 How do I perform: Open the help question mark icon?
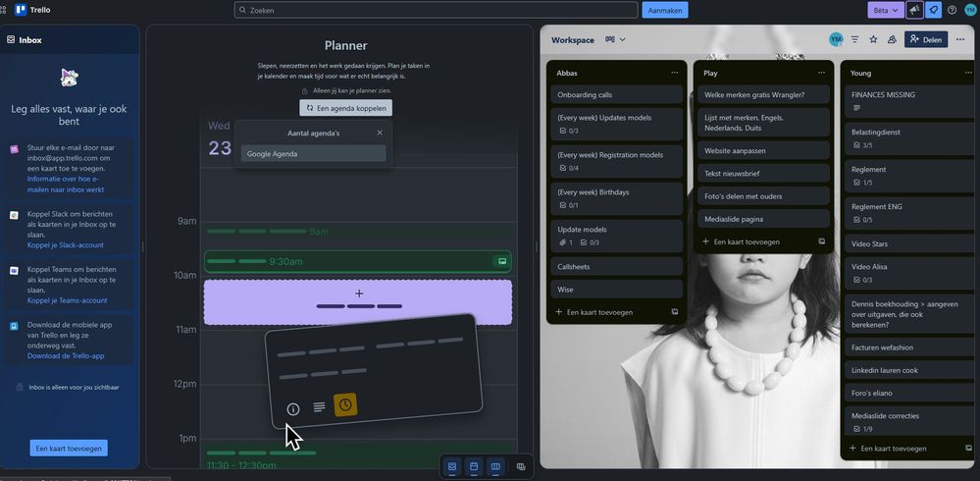tap(952, 10)
